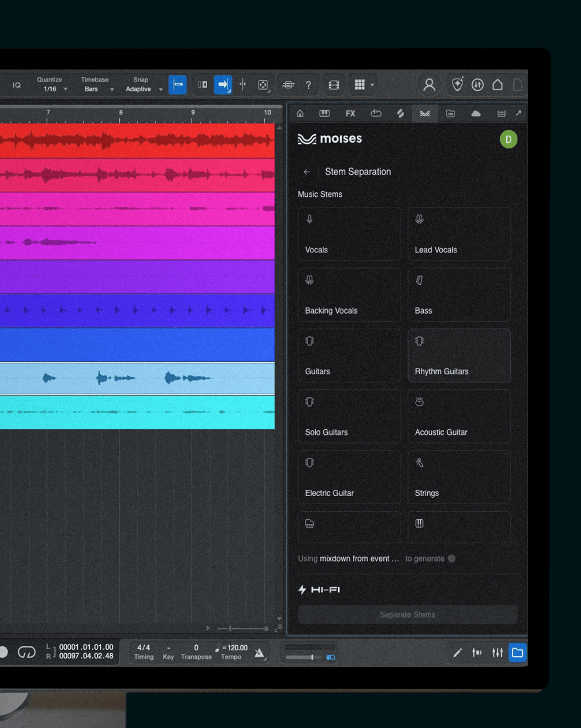
Task: Select the Bass stem card
Action: pos(459,295)
